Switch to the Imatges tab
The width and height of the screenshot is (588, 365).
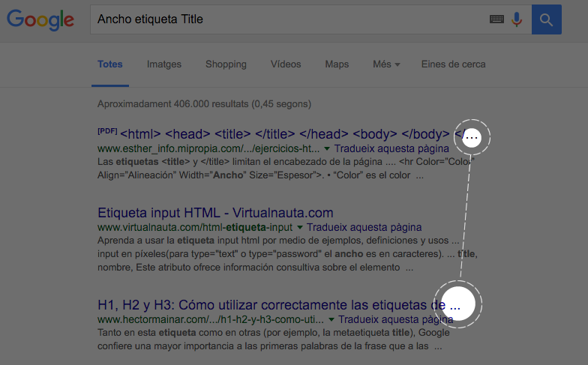point(164,64)
